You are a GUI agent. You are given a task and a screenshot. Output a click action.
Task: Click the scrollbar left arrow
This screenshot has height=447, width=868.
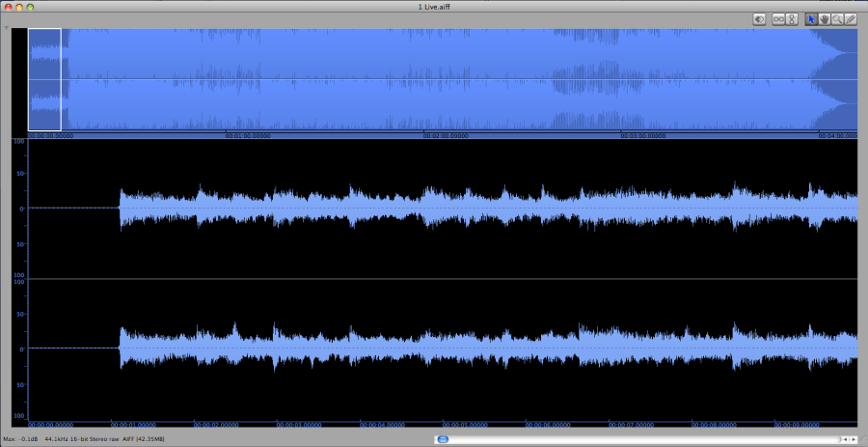[x=844, y=439]
